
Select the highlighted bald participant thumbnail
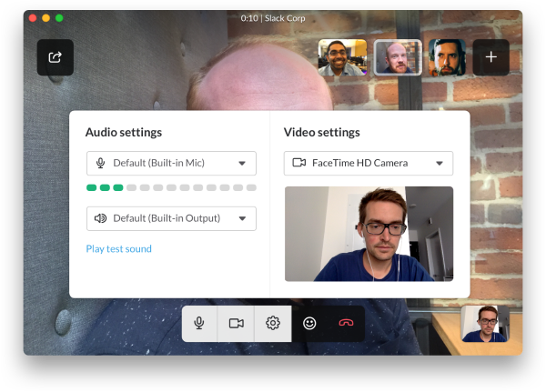click(398, 57)
